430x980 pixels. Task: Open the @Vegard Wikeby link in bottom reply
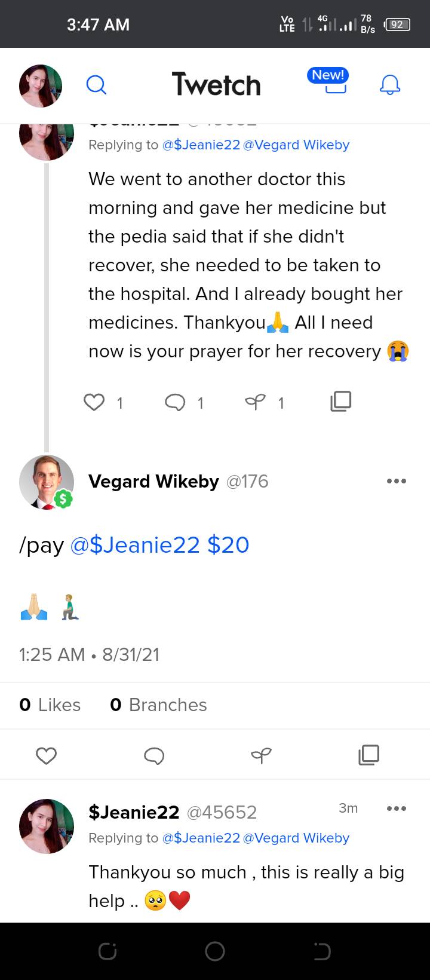coord(296,838)
